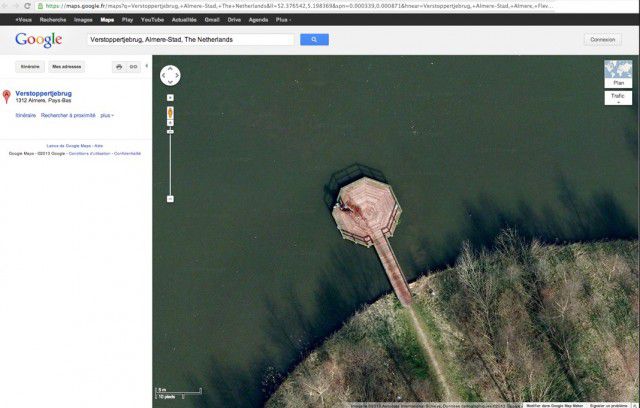Viewport: 640px width, 408px height.
Task: Click the red location marker A
Action: 8,97
